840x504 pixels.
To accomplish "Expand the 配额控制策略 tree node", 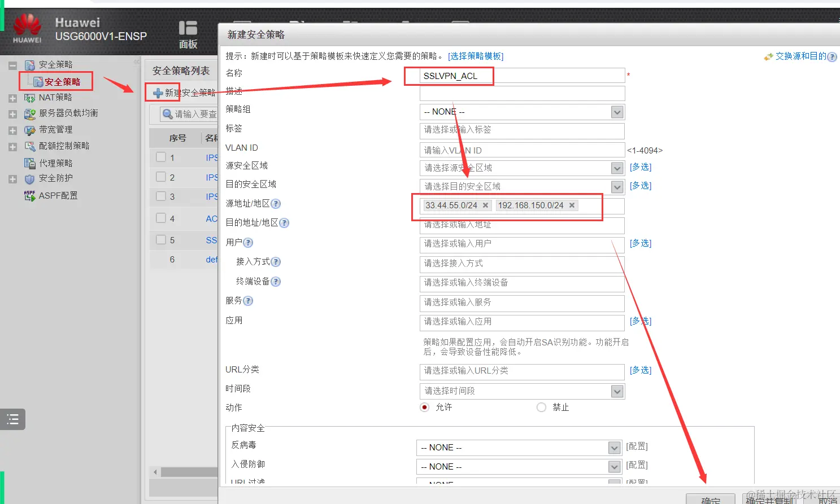I will [x=12, y=147].
